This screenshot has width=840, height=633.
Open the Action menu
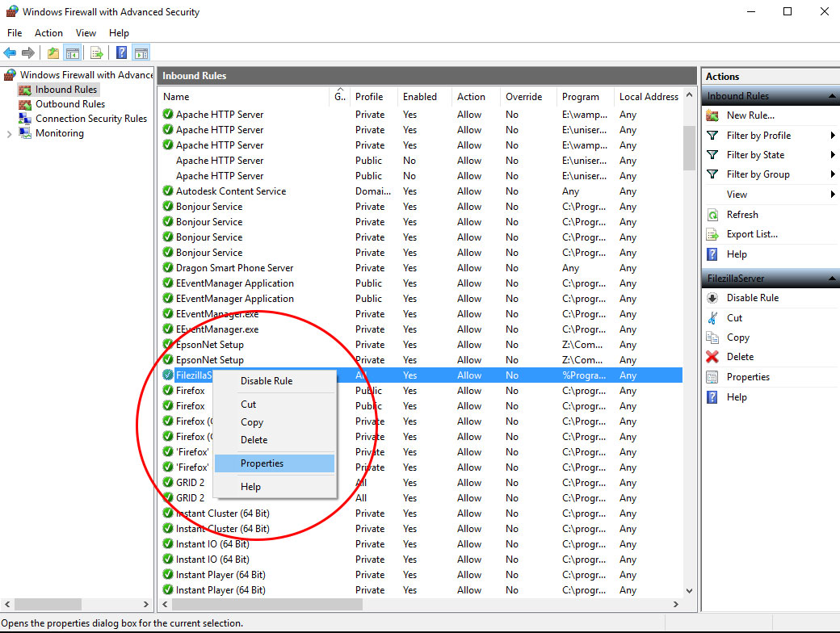pyautogui.click(x=48, y=33)
